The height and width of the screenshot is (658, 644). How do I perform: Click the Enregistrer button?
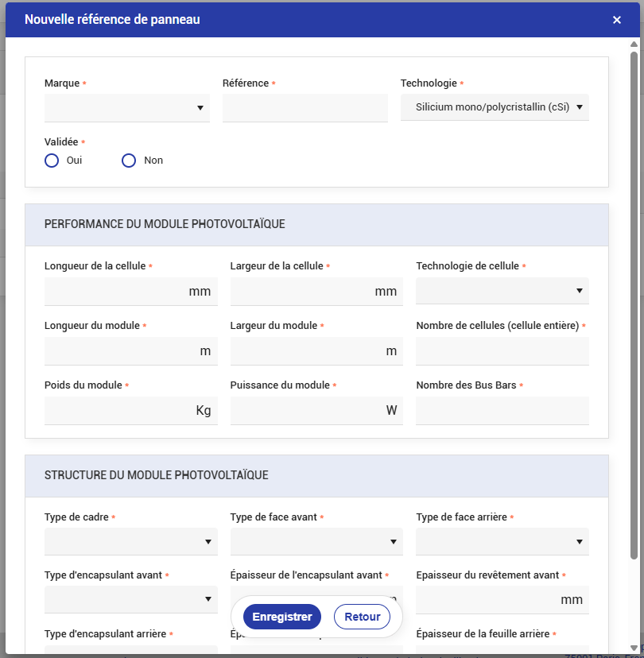pyautogui.click(x=281, y=617)
